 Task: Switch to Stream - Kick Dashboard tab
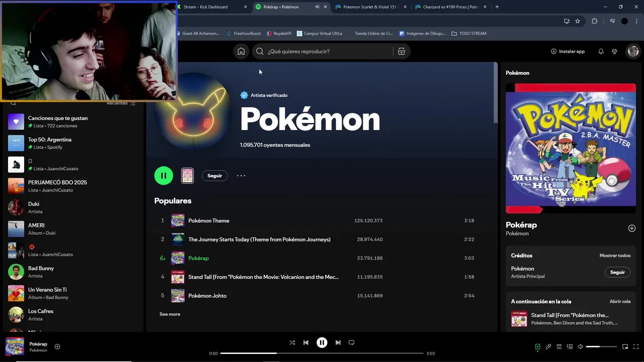coord(211,7)
